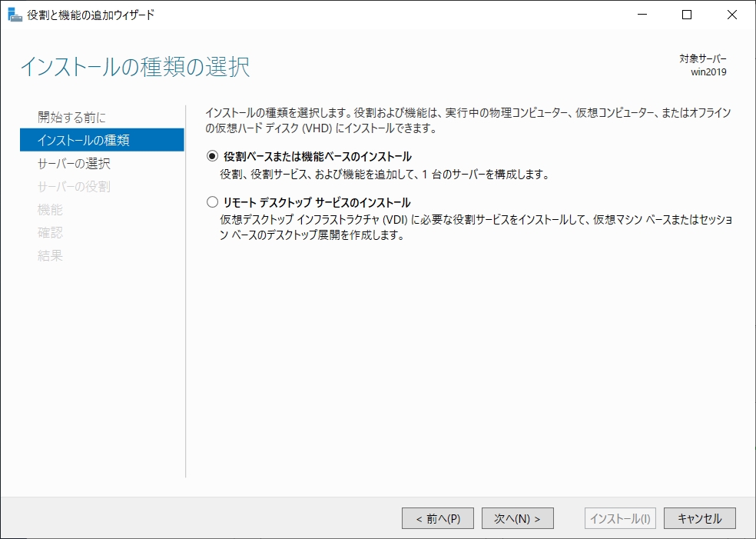Select 役割ベースまたは機能ベースのインストール radio option
The width and height of the screenshot is (756, 539).
pos(213,157)
